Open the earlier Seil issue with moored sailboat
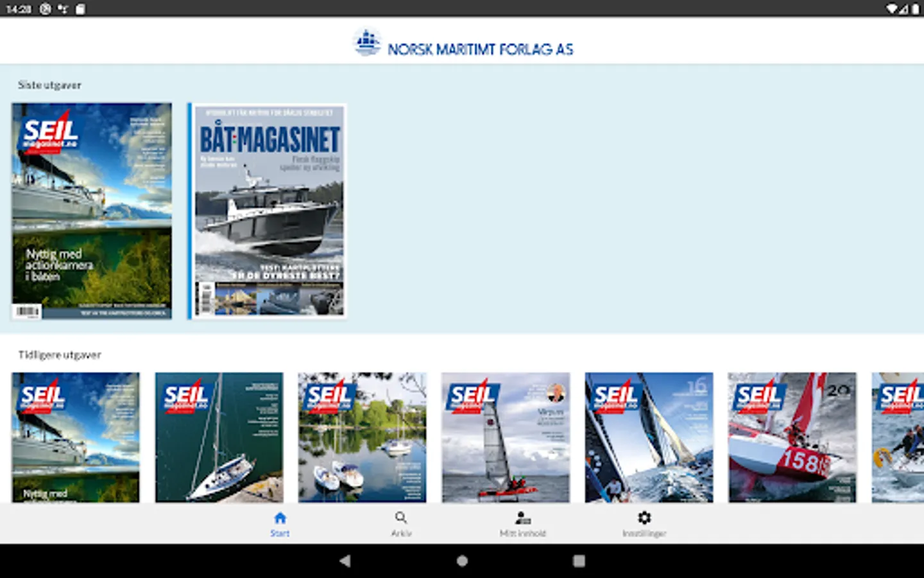The width and height of the screenshot is (924, 578). pyautogui.click(x=219, y=437)
